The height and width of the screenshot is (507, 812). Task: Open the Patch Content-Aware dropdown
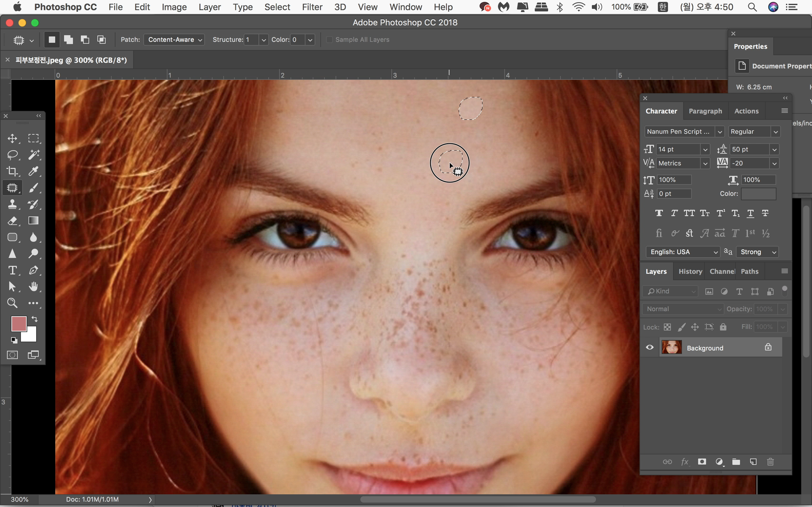174,40
